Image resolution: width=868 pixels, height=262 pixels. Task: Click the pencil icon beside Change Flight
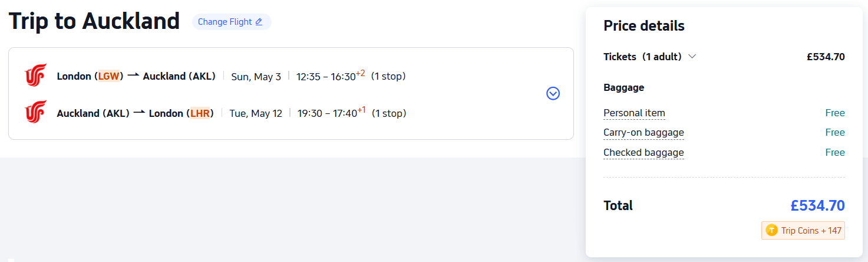coord(259,22)
